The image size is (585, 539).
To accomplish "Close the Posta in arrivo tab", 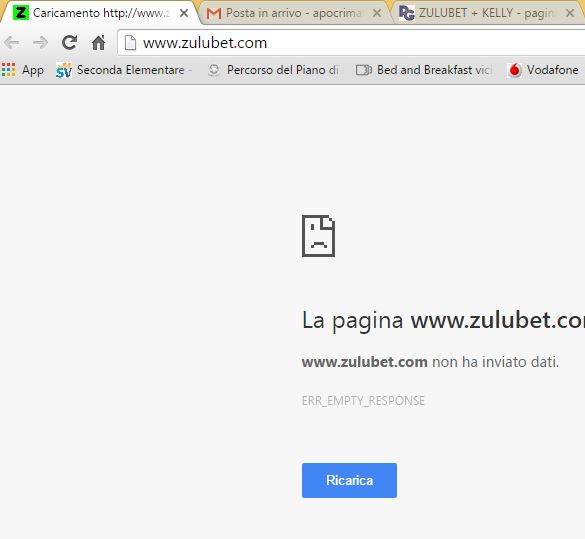I will (377, 13).
